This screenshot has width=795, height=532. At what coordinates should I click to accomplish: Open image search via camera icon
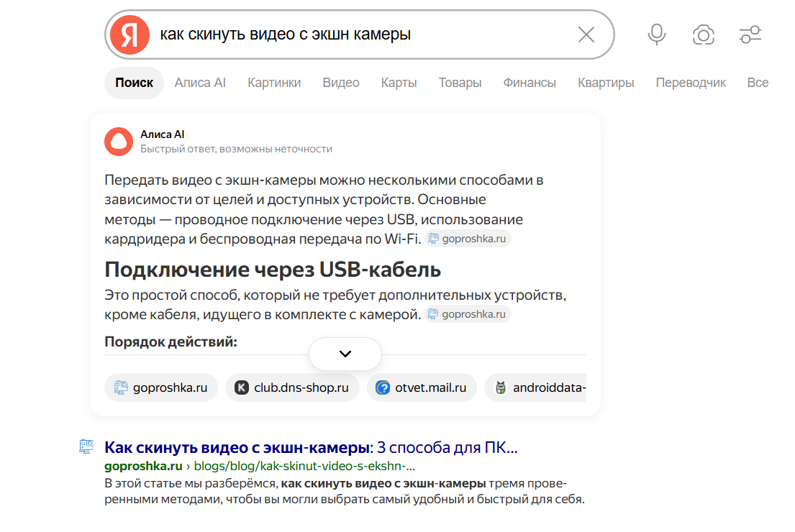(703, 35)
